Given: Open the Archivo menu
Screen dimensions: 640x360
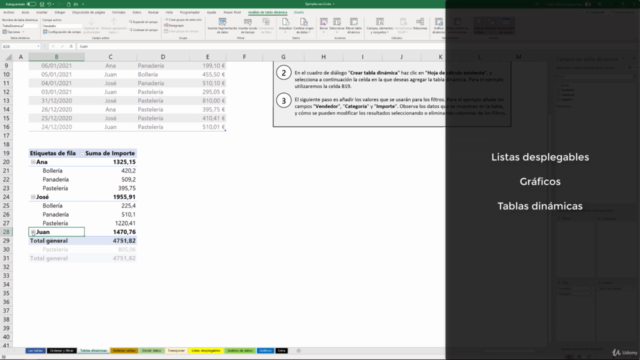Looking at the screenshot, I should click(x=9, y=13).
